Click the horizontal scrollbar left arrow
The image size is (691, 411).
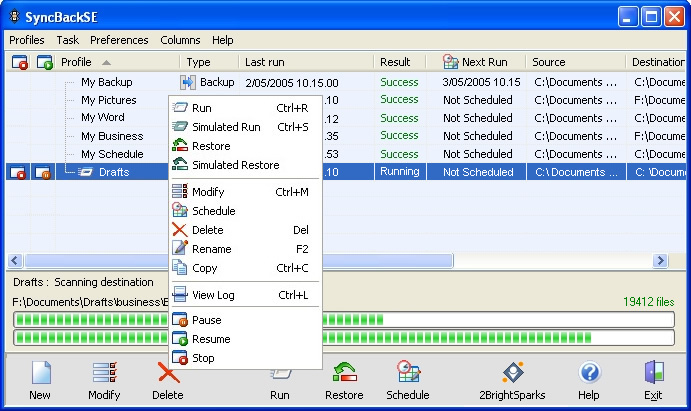pyautogui.click(x=15, y=260)
